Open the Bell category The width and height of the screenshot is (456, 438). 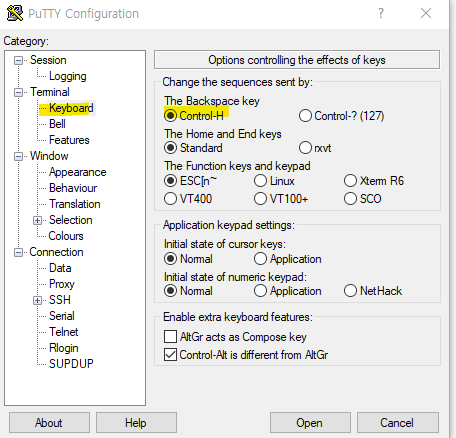57,124
